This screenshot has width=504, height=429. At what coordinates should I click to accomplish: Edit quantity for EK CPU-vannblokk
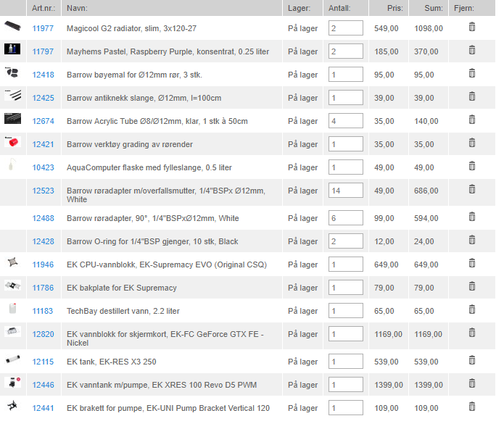click(x=345, y=265)
